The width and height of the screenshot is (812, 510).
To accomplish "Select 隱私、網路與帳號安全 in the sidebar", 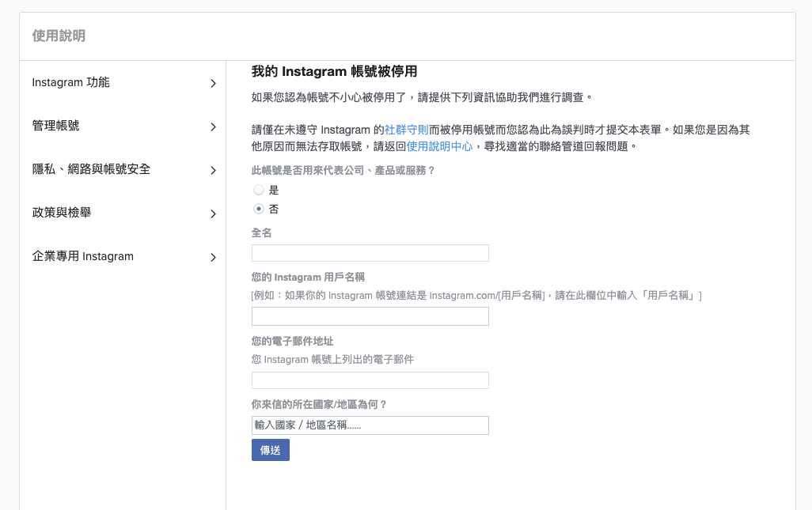I will point(91,169).
